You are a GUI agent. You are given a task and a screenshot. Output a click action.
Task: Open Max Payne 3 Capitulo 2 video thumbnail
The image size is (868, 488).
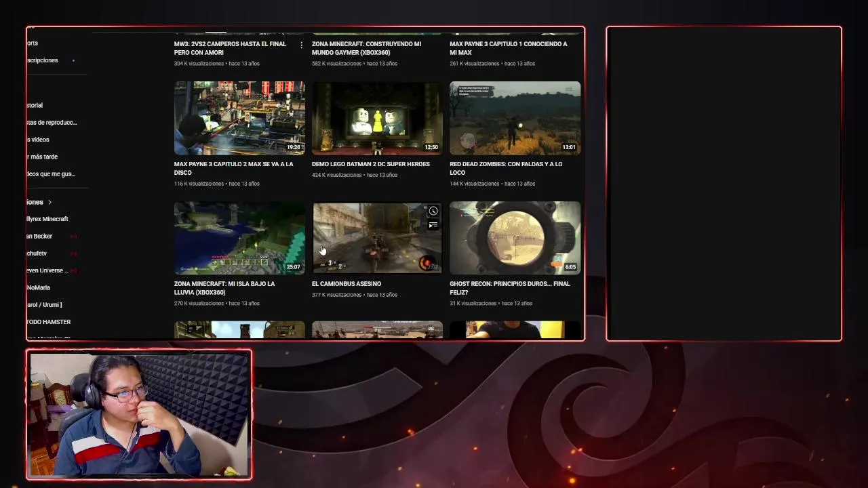pyautogui.click(x=239, y=119)
